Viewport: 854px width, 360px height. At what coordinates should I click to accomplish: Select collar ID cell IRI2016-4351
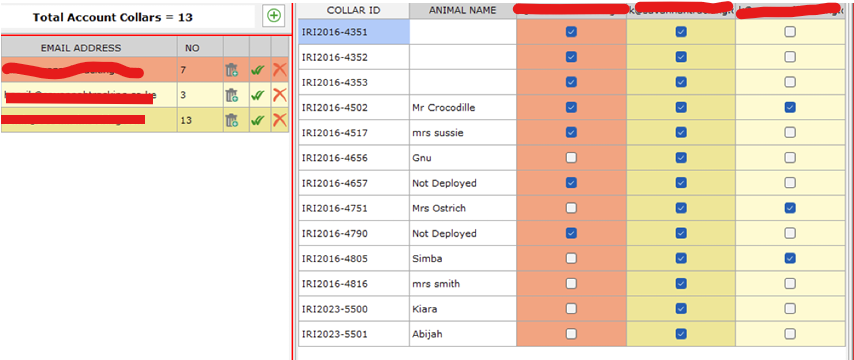point(353,32)
